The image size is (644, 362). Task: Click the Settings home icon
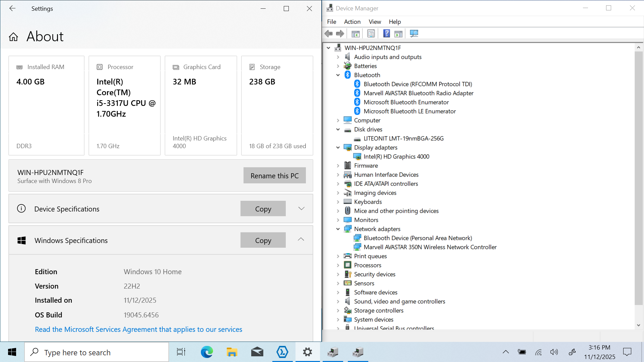(x=13, y=37)
